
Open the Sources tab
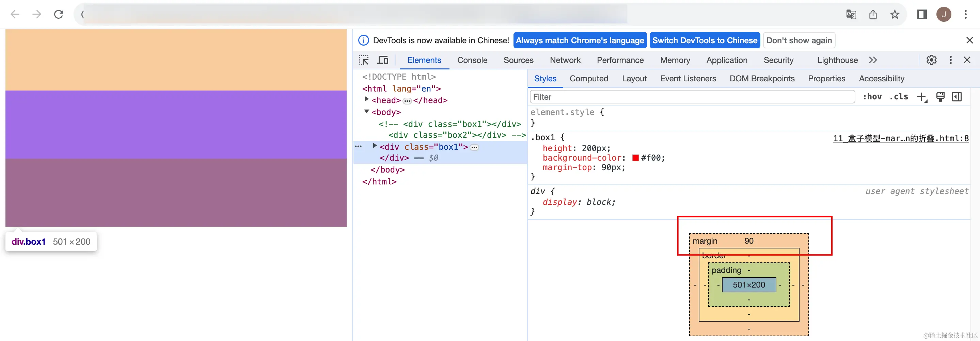[x=518, y=60]
